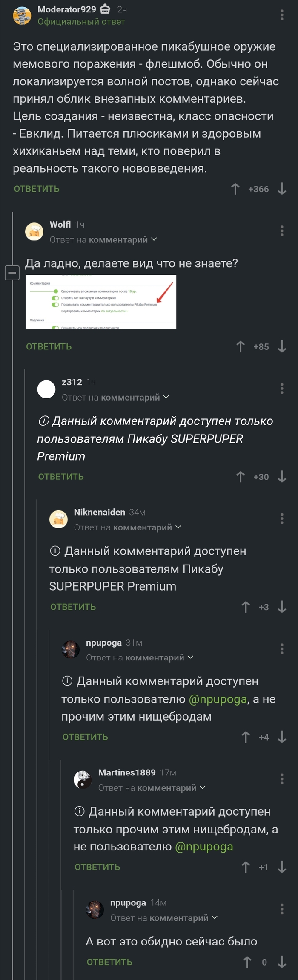Downvote Martines1889's comment
This screenshot has width=298, height=980.
coord(281,867)
